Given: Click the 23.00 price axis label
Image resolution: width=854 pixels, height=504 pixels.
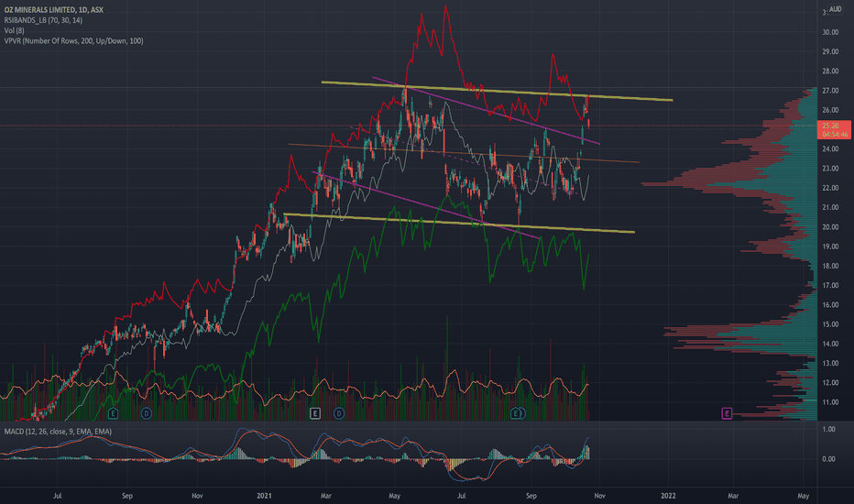Looking at the screenshot, I should coord(830,169).
